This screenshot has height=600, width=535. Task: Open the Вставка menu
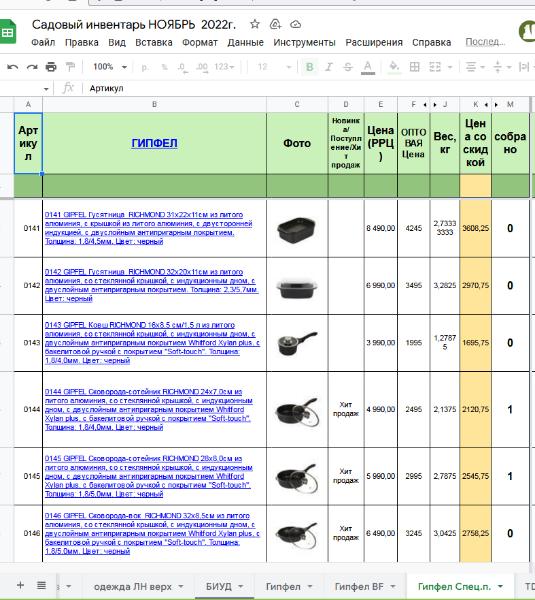click(x=154, y=42)
